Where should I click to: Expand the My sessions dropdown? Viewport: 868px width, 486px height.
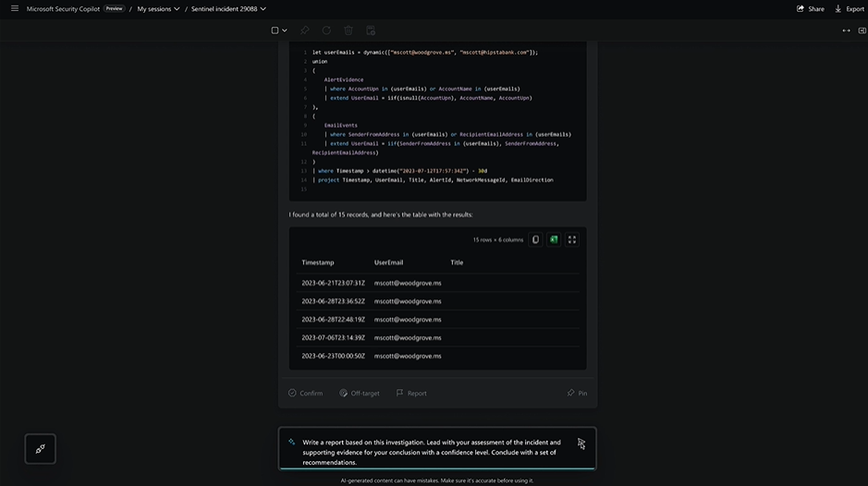[158, 8]
